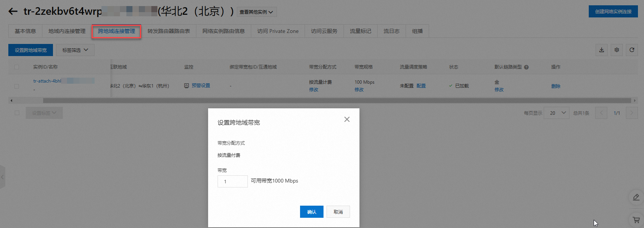The height and width of the screenshot is (228, 644).
Task: Open the 访问云服务 tab
Action: tap(324, 31)
